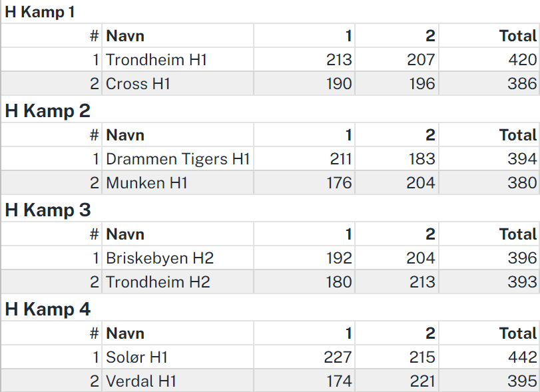Click the H Kamp 1 heading
540x392 pixels.
[x=39, y=12]
